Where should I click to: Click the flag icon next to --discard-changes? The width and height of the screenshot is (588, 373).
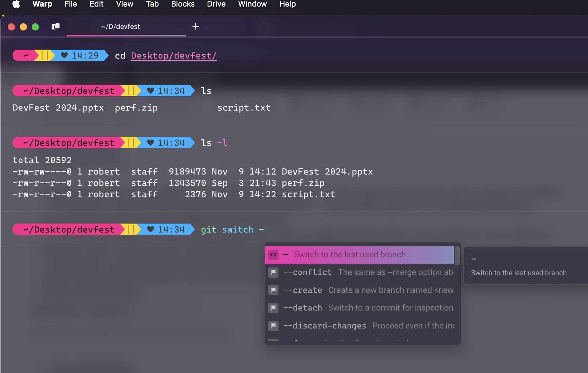pos(273,326)
